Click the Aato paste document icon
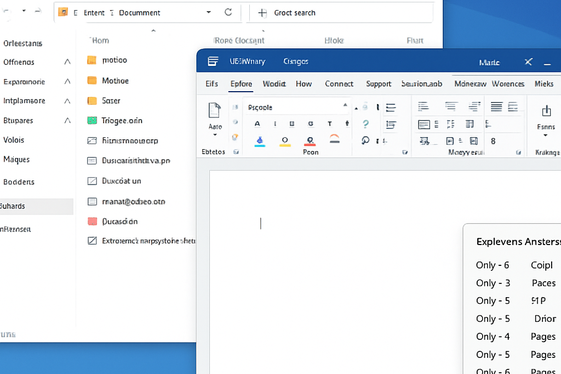 click(x=214, y=111)
